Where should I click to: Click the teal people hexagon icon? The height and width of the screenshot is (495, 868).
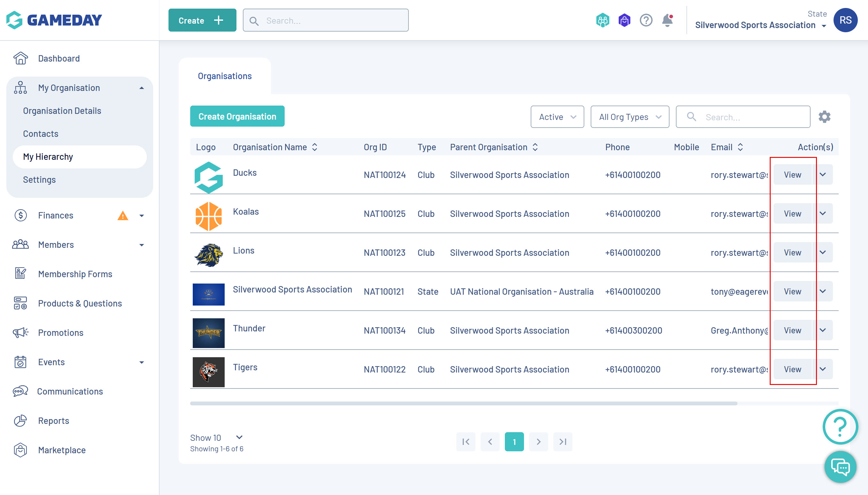click(602, 20)
